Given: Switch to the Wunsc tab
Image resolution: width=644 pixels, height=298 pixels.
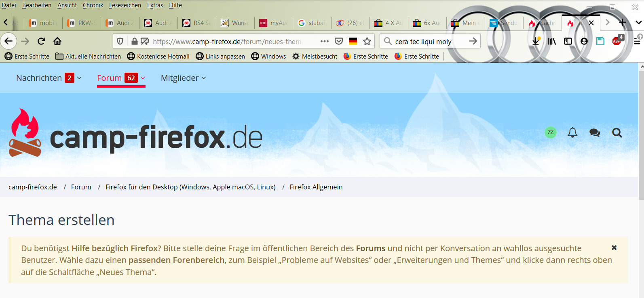Looking at the screenshot, I should click(235, 23).
